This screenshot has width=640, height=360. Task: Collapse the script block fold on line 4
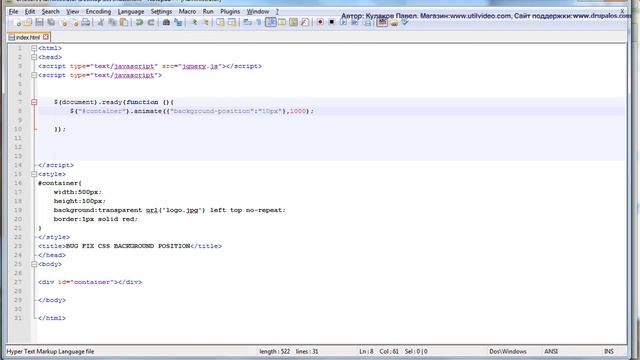(34, 75)
